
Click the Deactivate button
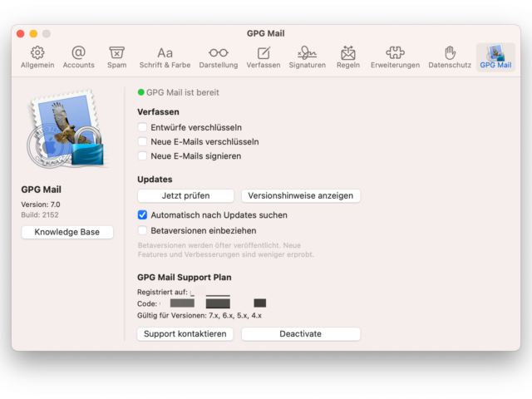[x=301, y=334]
